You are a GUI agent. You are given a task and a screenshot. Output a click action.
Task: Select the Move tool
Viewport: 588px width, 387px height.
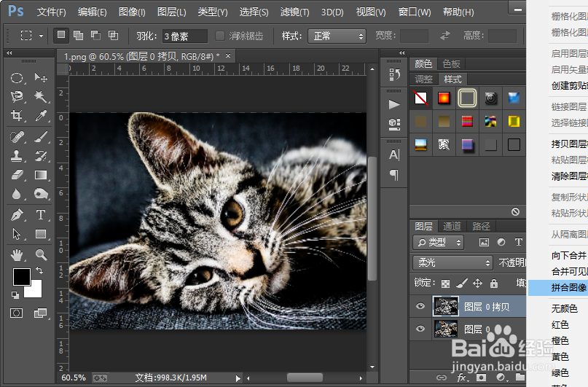pos(41,78)
